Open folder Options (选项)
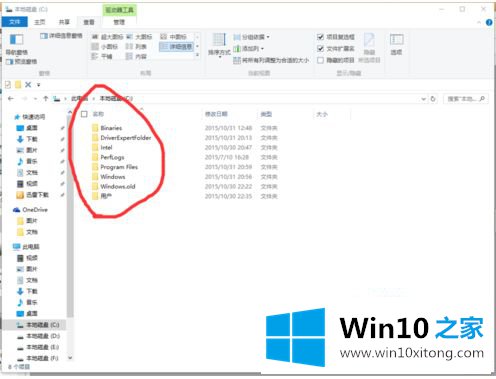496x379 pixels. pos(396,44)
